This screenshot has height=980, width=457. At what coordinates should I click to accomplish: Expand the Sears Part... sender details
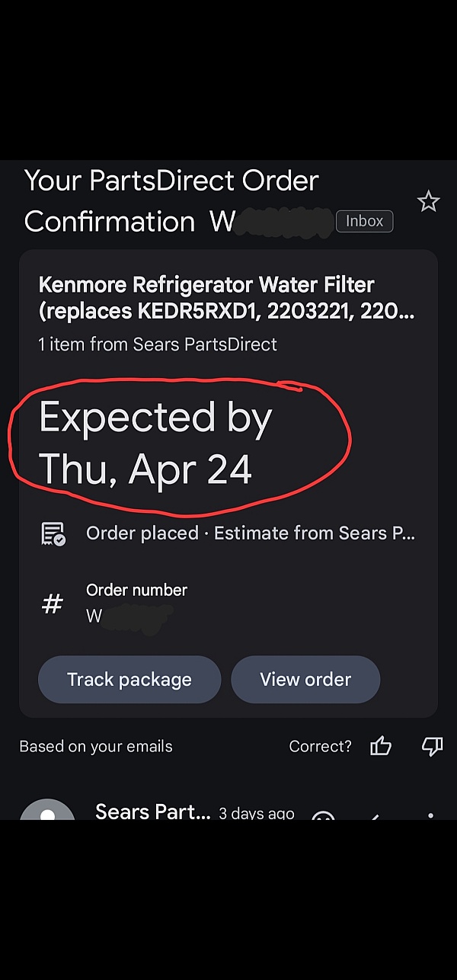click(x=153, y=812)
